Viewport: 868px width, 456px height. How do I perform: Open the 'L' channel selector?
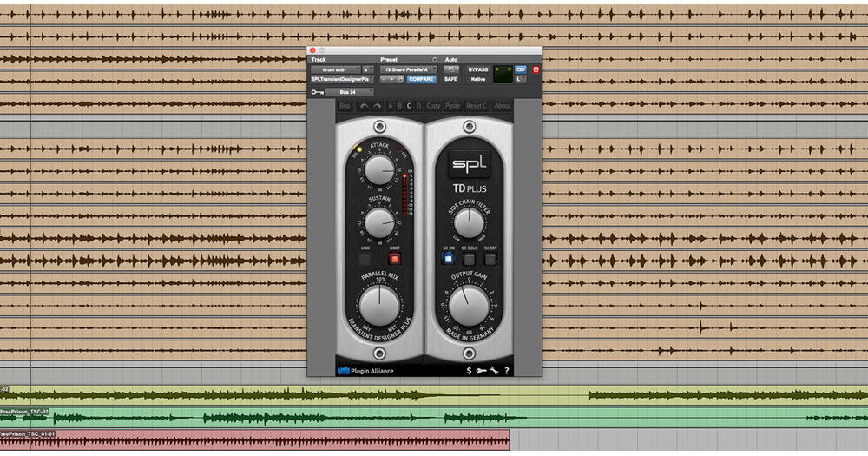click(520, 79)
